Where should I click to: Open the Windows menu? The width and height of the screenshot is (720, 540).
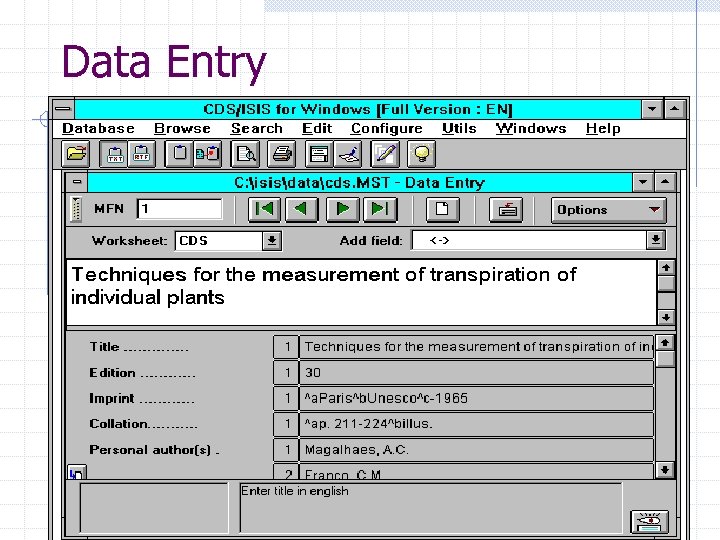coord(531,129)
